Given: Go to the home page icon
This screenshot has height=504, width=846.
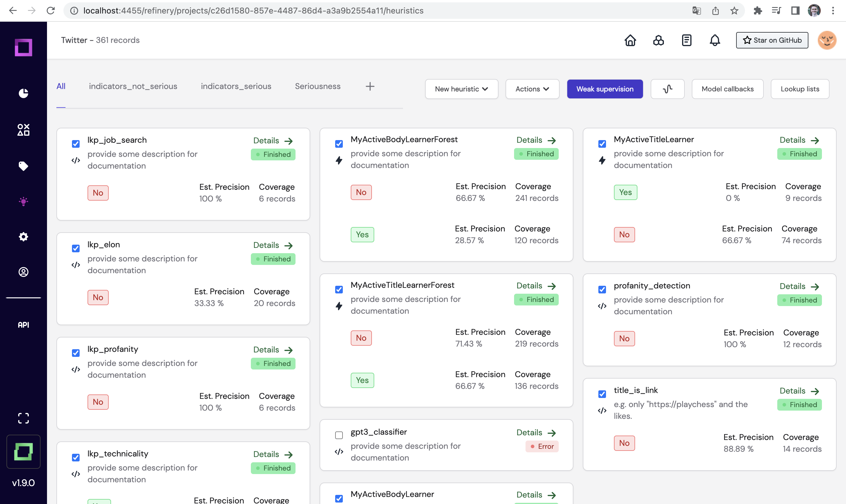Looking at the screenshot, I should pos(630,41).
